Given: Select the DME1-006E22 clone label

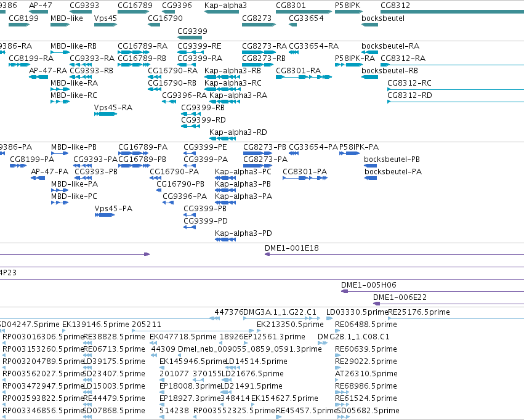Looking at the screenshot, I should (400, 297).
